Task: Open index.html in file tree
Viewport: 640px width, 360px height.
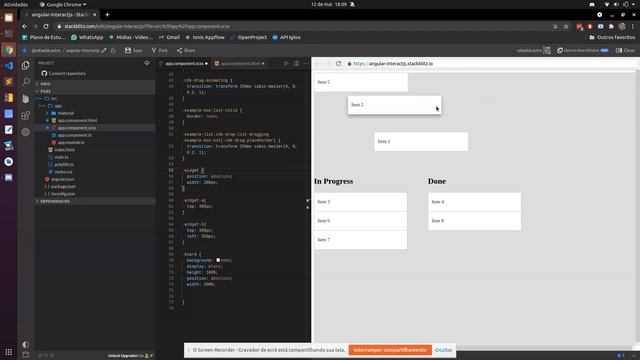Action: click(64, 150)
